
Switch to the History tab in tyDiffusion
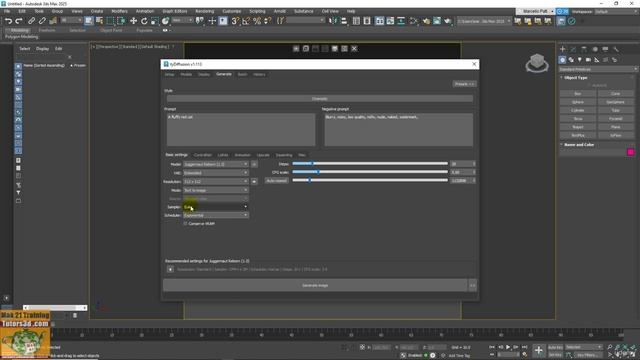259,74
